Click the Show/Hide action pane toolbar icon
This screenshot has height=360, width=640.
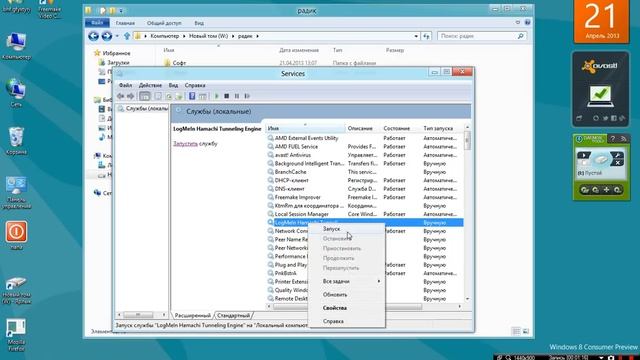(202, 96)
